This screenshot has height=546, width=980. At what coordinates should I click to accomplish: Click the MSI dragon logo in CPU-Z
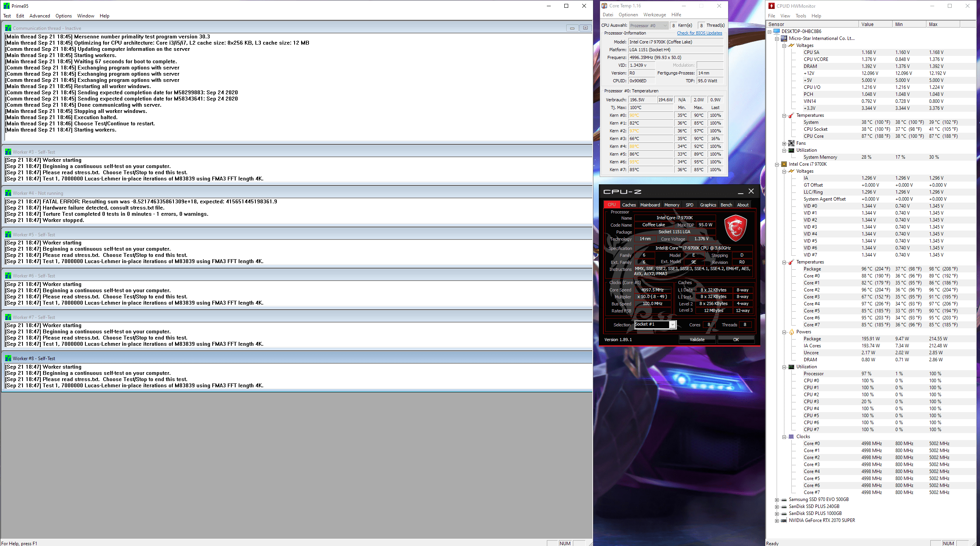point(735,228)
